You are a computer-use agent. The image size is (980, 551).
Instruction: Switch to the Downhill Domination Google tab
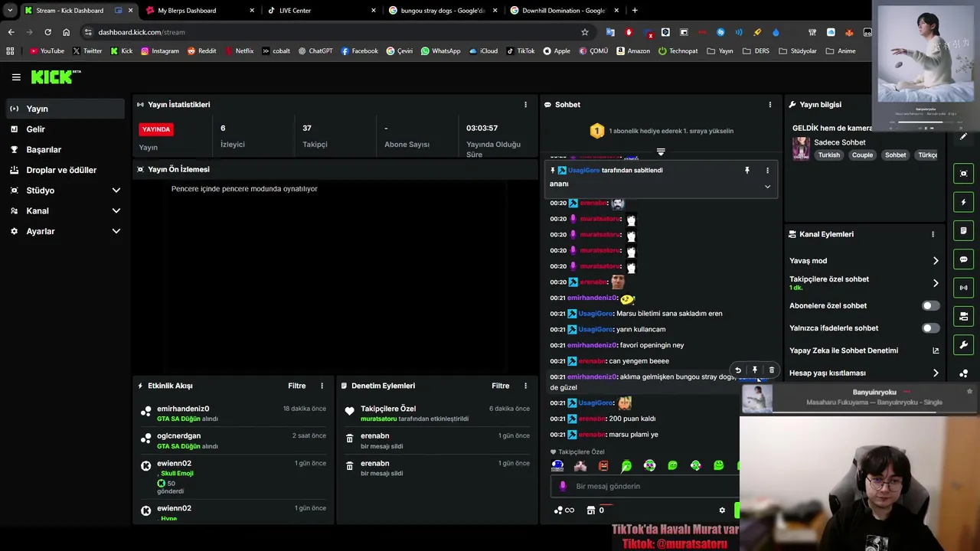[x=564, y=11]
